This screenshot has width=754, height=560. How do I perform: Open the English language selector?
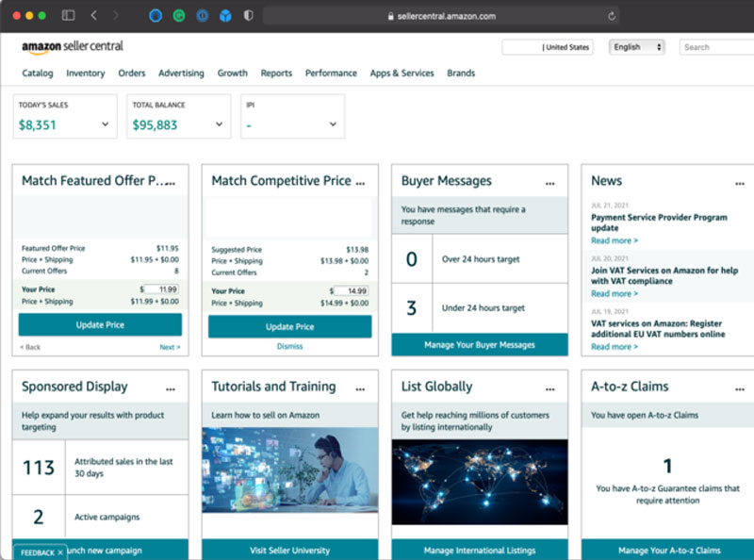(x=637, y=47)
